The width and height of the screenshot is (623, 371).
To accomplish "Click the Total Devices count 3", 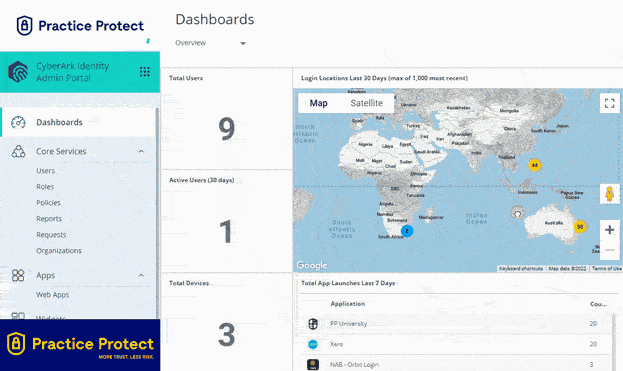I will (226, 334).
